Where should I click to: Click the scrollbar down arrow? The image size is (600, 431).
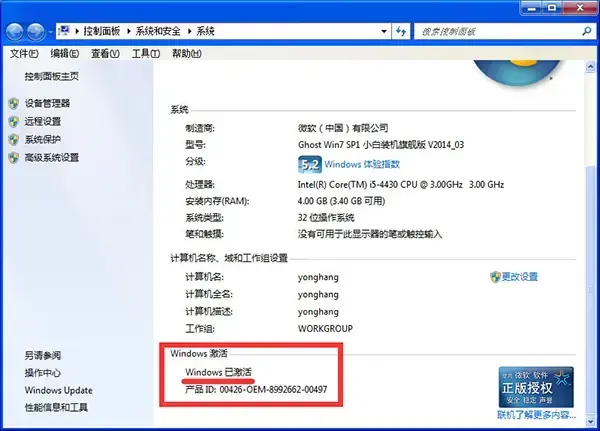tap(590, 421)
